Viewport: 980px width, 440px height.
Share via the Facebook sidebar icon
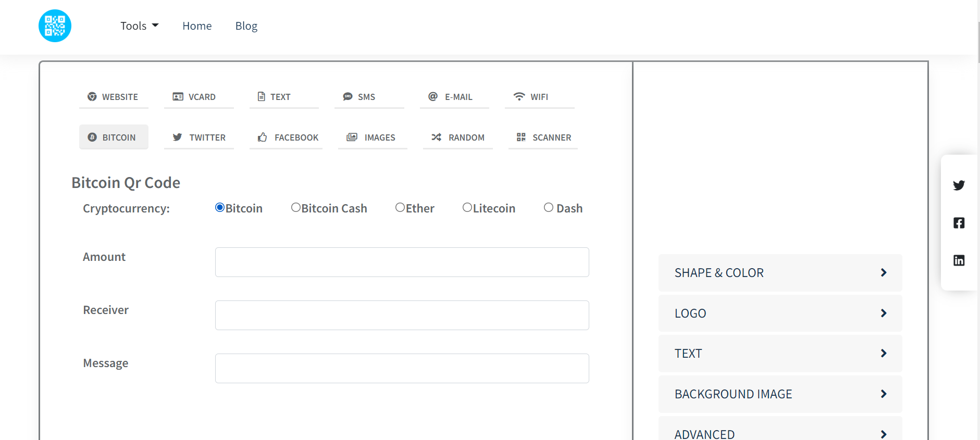click(959, 223)
